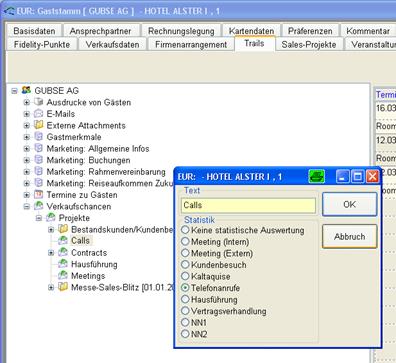Expand the E-Mails node

click(27, 114)
